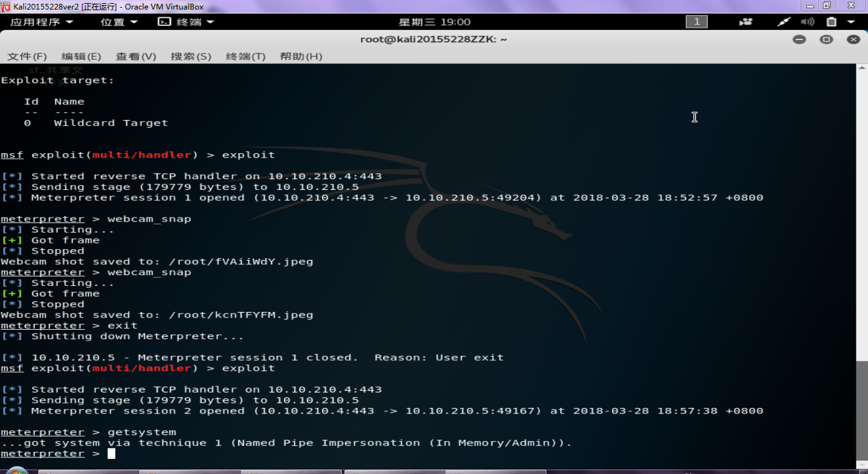Open the 文件(F) menu

pyautogui.click(x=27, y=56)
